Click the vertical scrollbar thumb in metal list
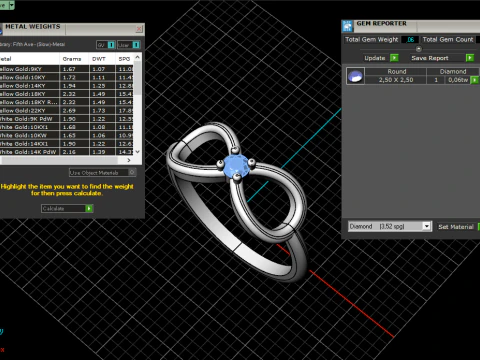Screen dimensions: 480x360 (138, 78)
